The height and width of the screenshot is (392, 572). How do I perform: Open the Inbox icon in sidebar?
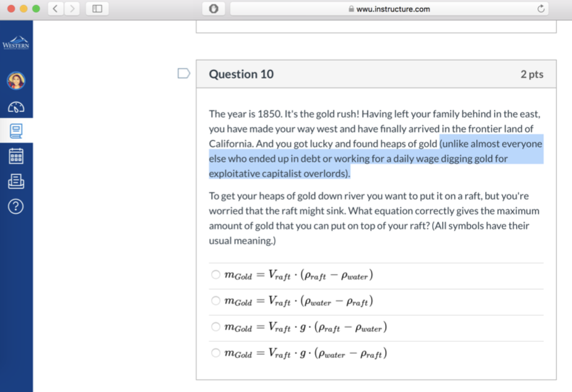15,181
